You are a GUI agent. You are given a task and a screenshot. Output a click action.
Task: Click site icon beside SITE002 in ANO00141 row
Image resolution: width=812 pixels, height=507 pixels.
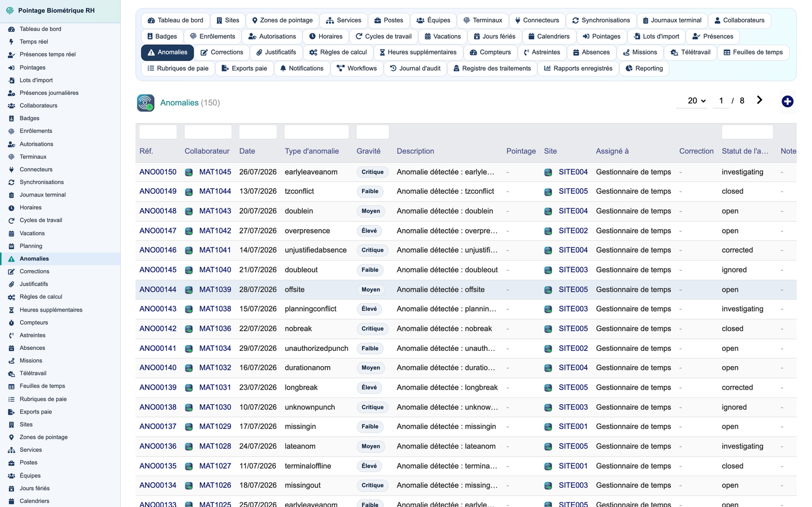[548, 349]
